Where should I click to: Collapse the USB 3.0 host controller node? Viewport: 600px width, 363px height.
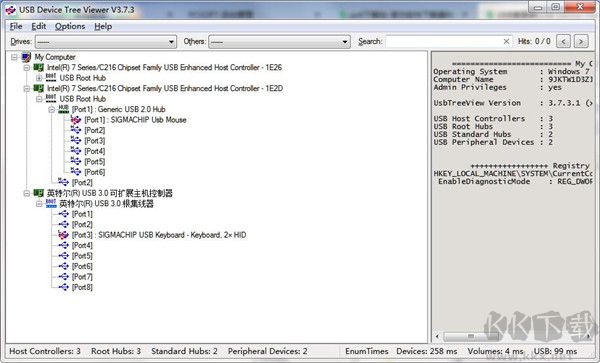[x=26, y=193]
